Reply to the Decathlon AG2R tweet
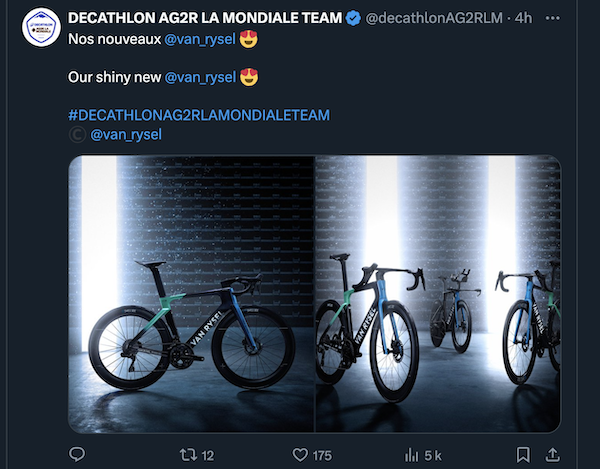The image size is (600, 469). point(77,455)
